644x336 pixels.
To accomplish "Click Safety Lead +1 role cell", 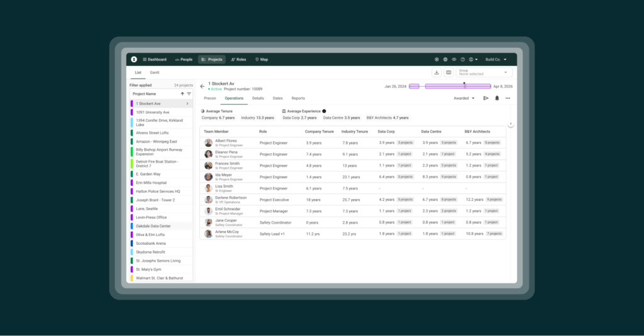I will (272, 234).
